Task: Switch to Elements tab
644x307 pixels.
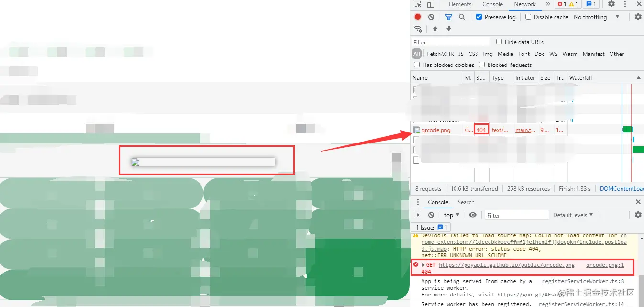Action: click(460, 4)
